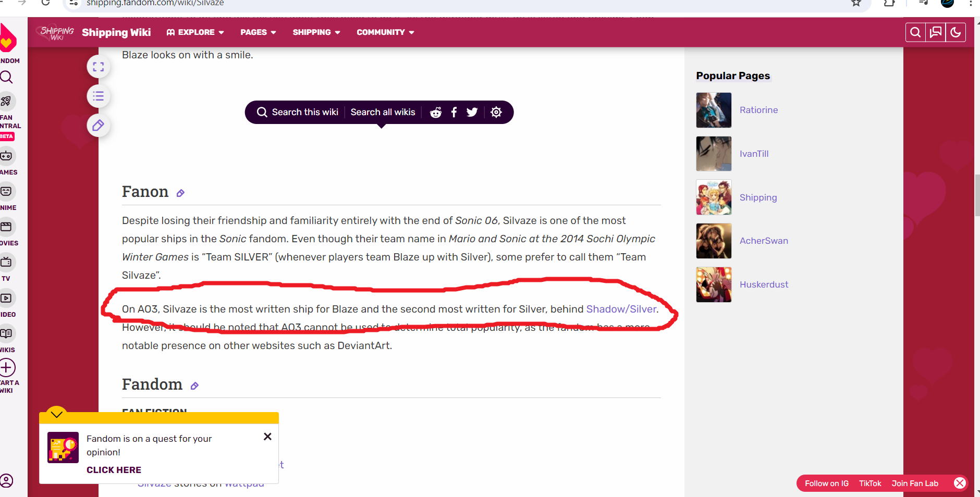
Task: Open table of contents list icon
Action: tap(98, 96)
